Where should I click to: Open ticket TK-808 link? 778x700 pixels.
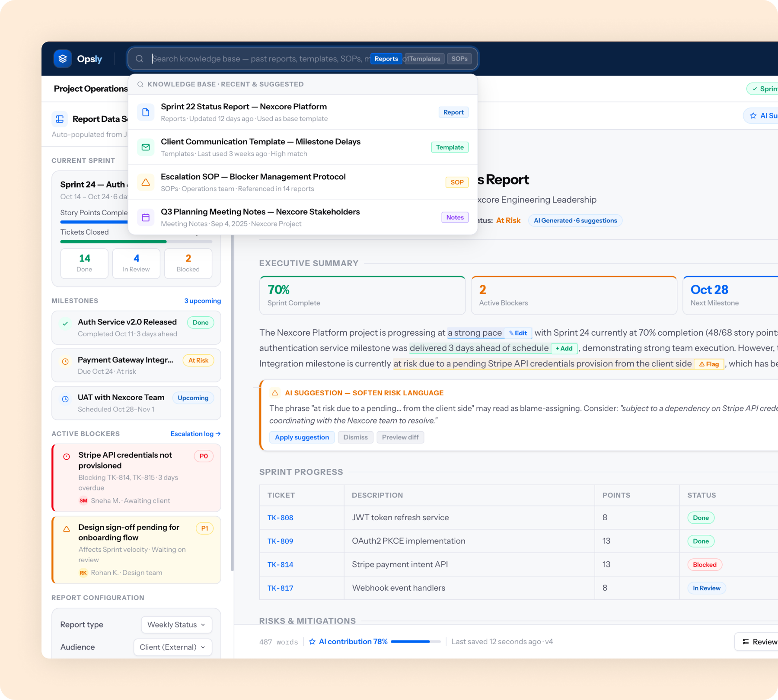[x=280, y=518]
